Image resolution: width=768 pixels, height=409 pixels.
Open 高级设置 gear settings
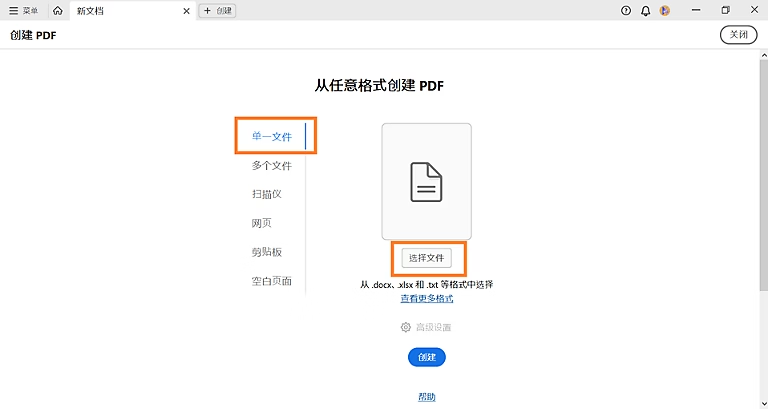426,327
